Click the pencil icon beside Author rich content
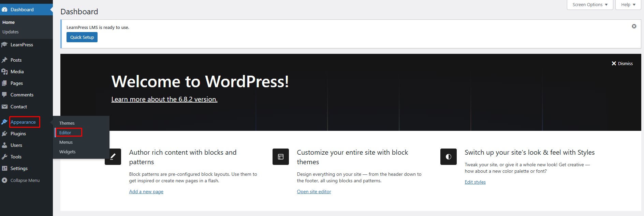 click(113, 157)
